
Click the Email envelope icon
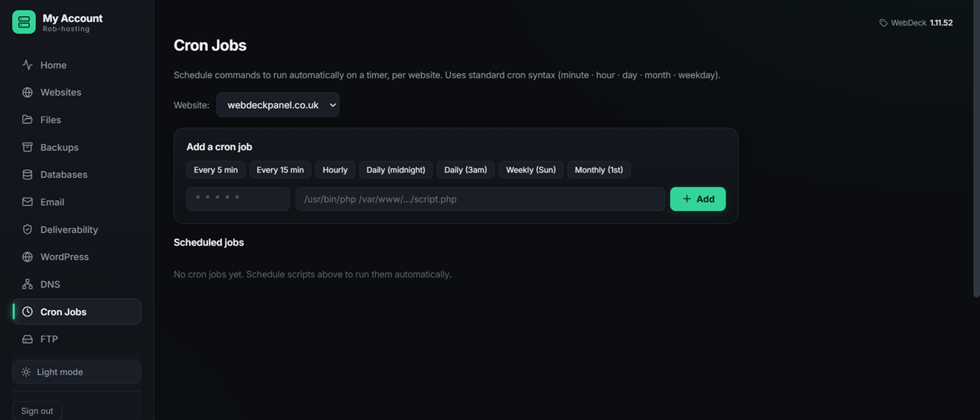[x=28, y=202]
